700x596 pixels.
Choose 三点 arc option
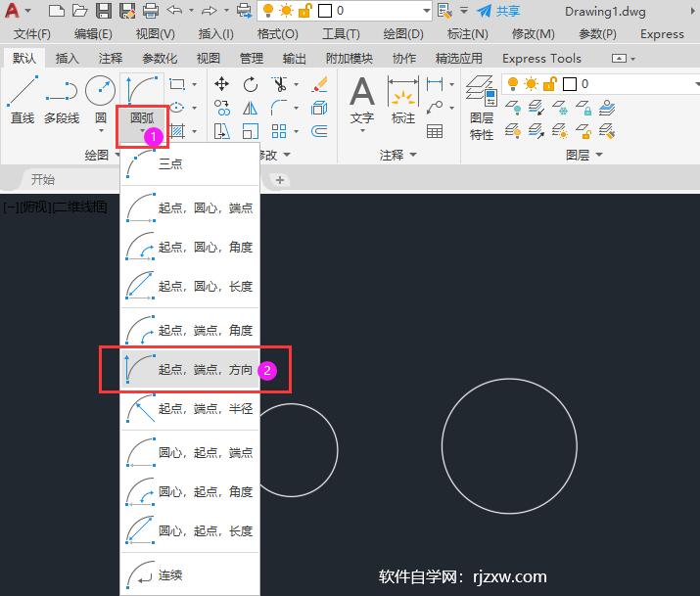point(190,163)
